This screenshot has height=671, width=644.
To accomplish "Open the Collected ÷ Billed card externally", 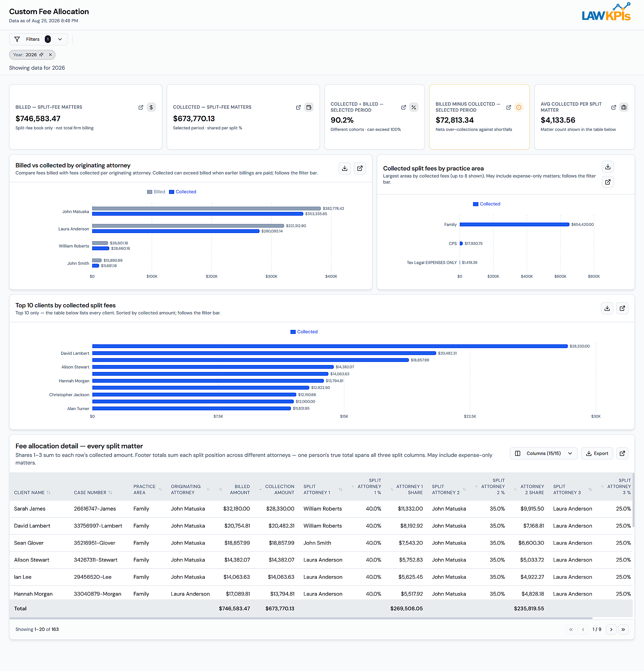I will 404,107.
